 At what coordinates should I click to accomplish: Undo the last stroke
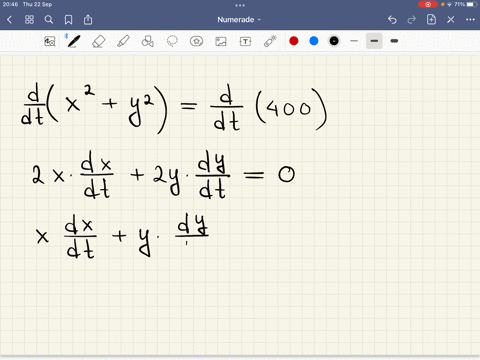[392, 20]
